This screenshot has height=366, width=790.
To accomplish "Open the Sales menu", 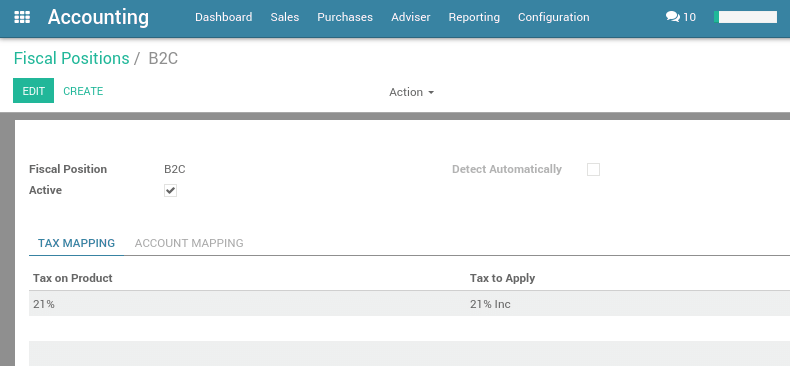I will pyautogui.click(x=285, y=17).
